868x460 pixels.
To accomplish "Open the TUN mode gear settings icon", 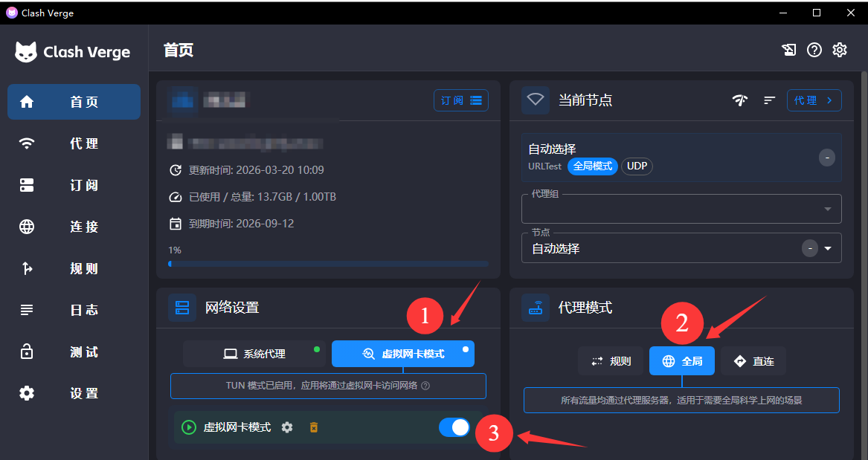I will [x=287, y=427].
